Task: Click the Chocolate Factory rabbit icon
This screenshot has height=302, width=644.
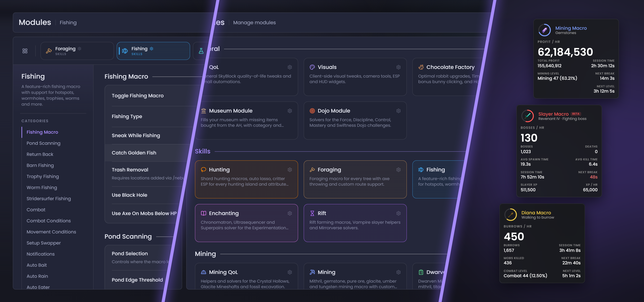Action: (421, 67)
